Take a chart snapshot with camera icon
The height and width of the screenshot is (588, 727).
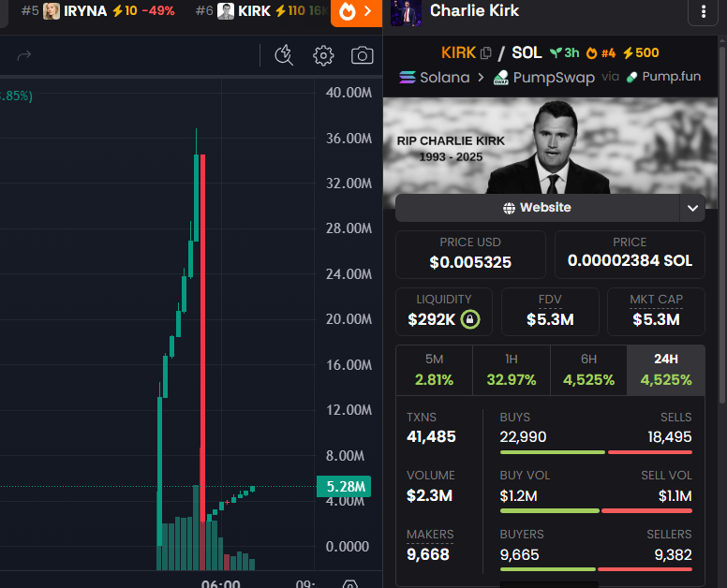362,55
